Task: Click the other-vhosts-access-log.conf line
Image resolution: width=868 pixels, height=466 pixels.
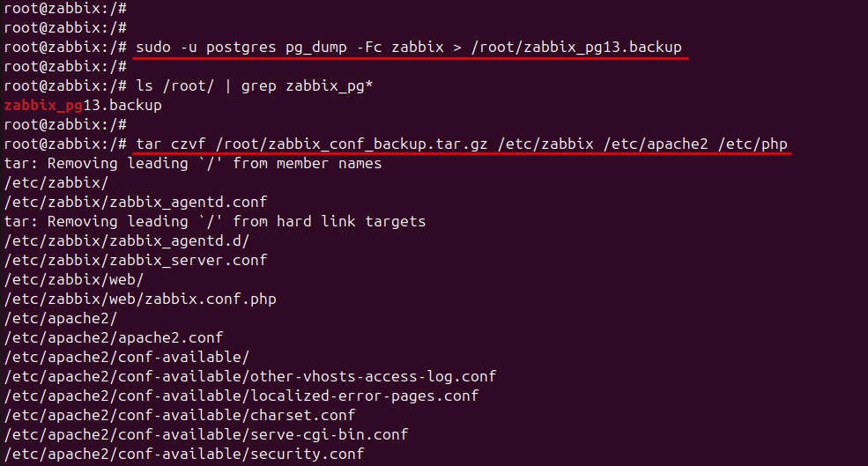Action: tap(250, 376)
